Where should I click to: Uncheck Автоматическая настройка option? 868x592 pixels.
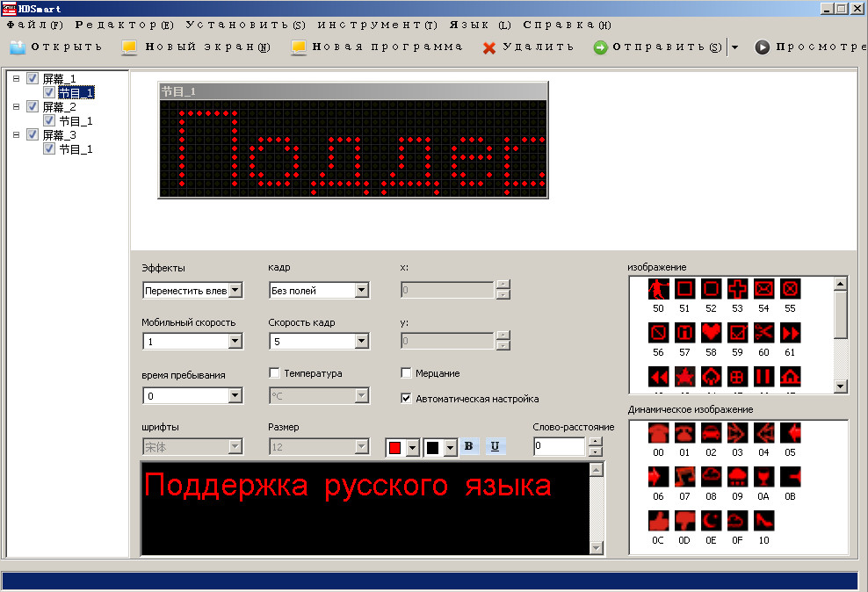tap(406, 398)
